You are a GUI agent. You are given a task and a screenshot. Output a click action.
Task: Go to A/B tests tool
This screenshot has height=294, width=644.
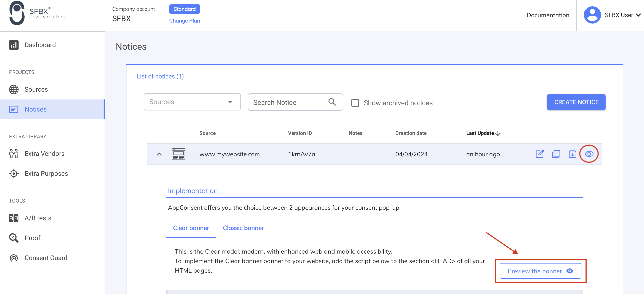pyautogui.click(x=38, y=218)
